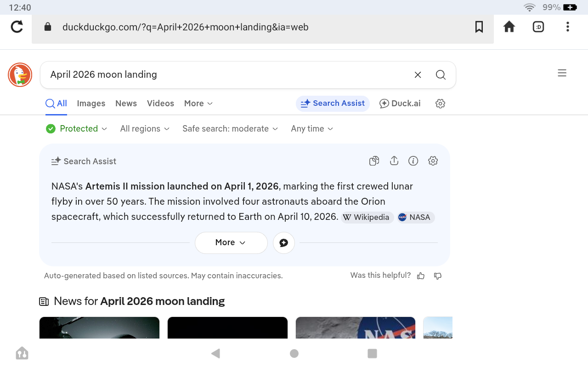Expand the answer with More button
Viewport: 588px width, 368px height.
[x=231, y=242]
